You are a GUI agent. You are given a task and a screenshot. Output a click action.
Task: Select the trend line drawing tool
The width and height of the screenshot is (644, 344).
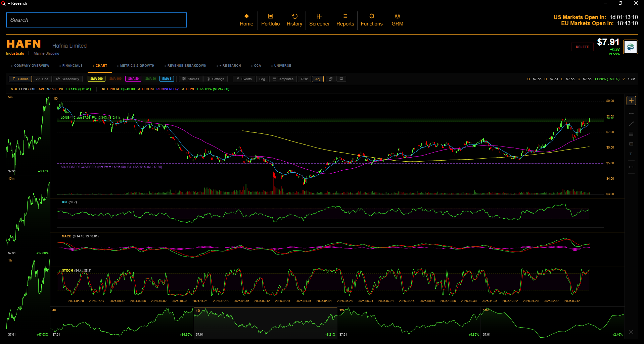pos(631,124)
